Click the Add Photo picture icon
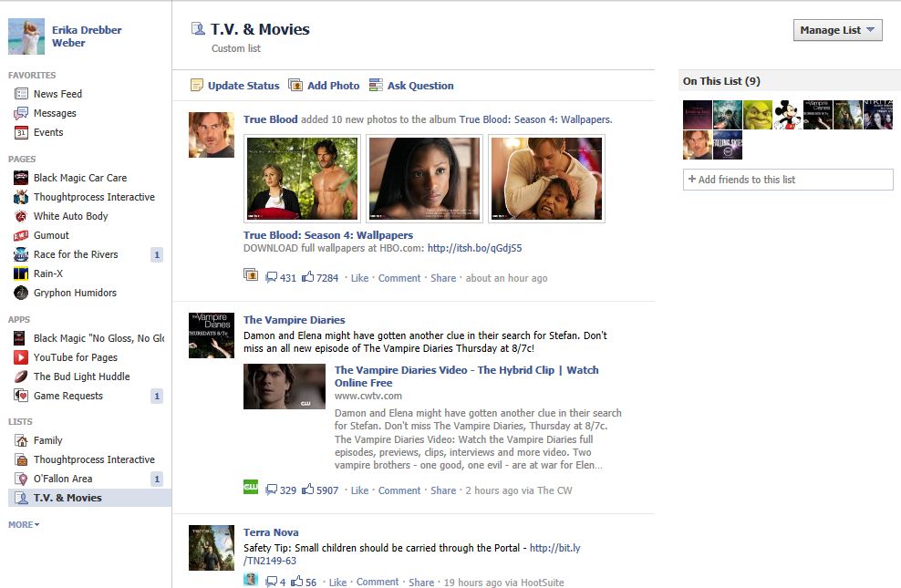901x588 pixels. click(295, 86)
